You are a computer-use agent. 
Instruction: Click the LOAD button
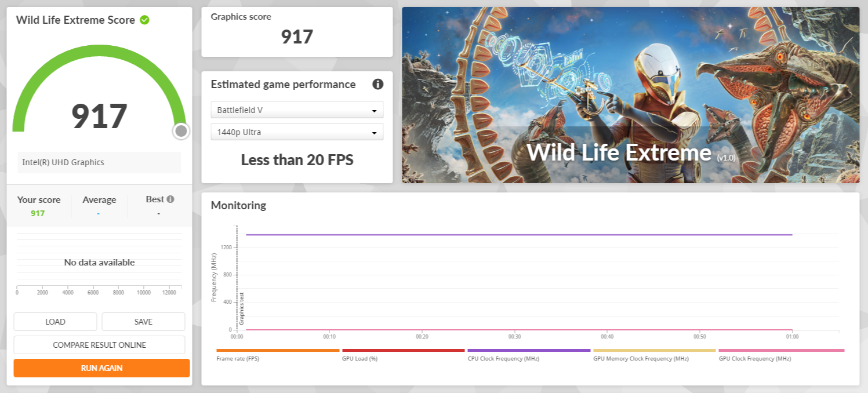55,322
